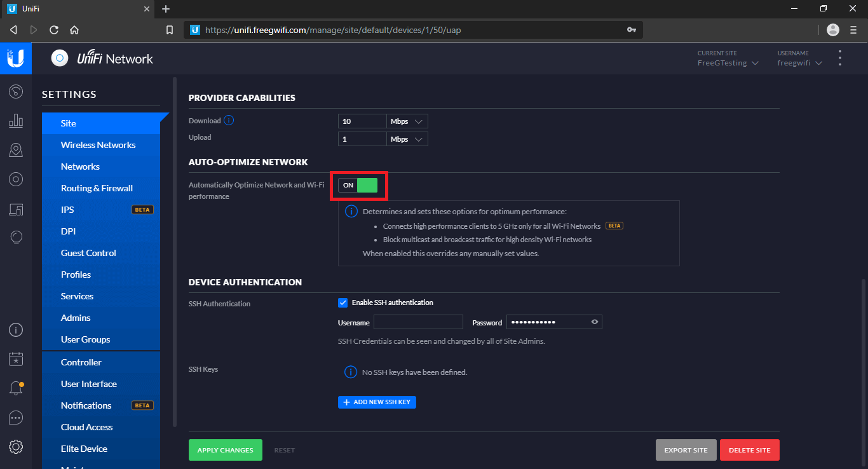This screenshot has height=469, width=868.
Task: Open IPS settings
Action: [101, 210]
